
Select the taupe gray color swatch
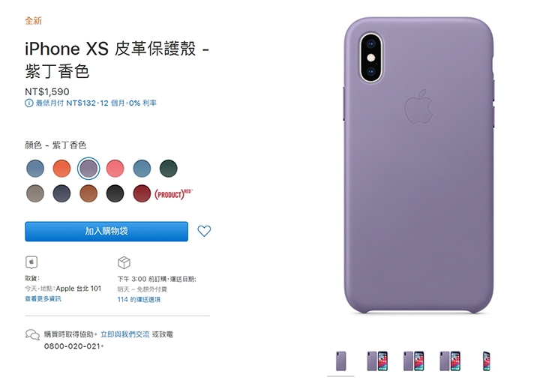point(35,193)
